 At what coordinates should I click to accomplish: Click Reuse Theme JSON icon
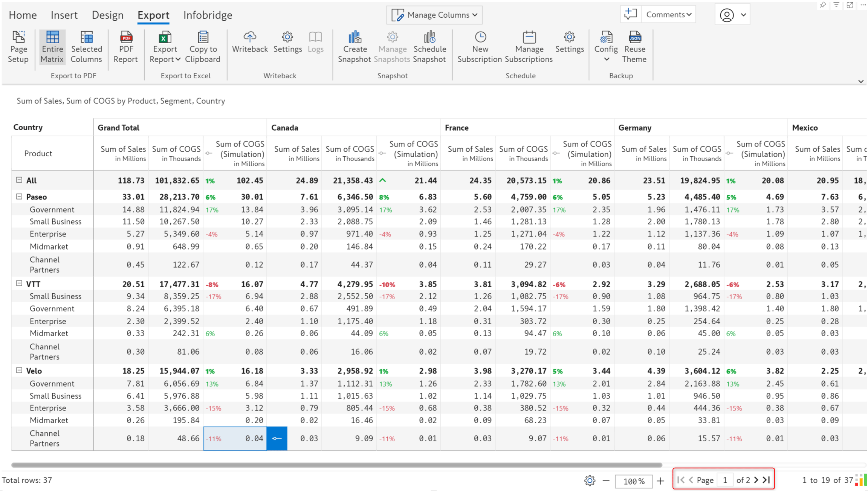pos(635,37)
